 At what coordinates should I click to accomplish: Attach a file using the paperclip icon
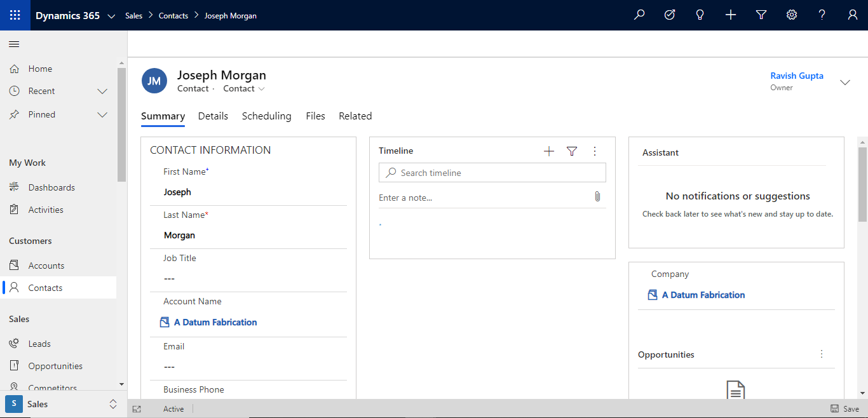click(x=597, y=197)
